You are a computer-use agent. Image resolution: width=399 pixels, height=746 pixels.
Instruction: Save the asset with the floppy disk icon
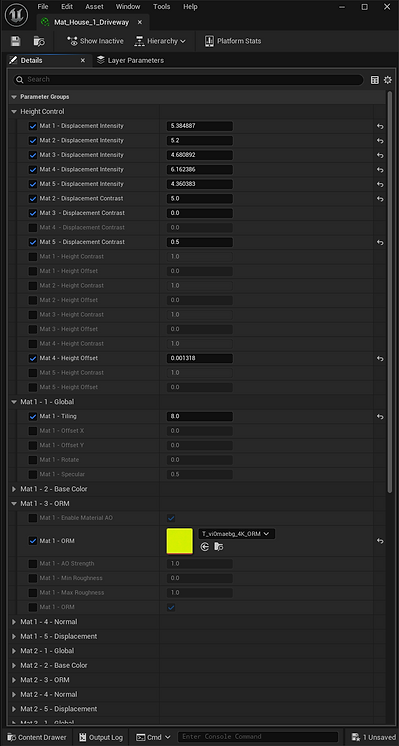pyautogui.click(x=16, y=41)
